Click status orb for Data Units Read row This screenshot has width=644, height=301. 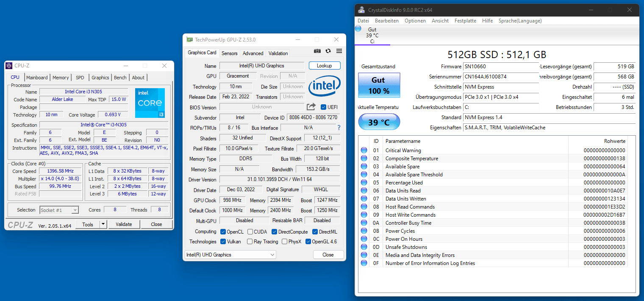[x=364, y=191]
